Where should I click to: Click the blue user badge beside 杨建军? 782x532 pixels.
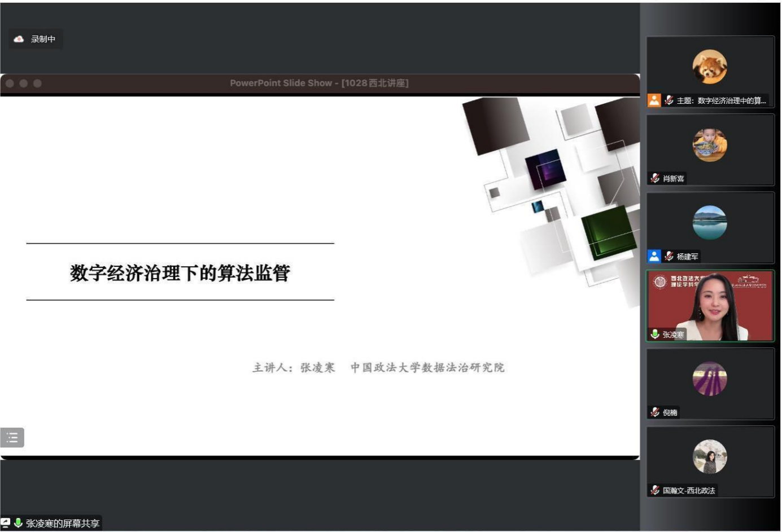coord(654,256)
